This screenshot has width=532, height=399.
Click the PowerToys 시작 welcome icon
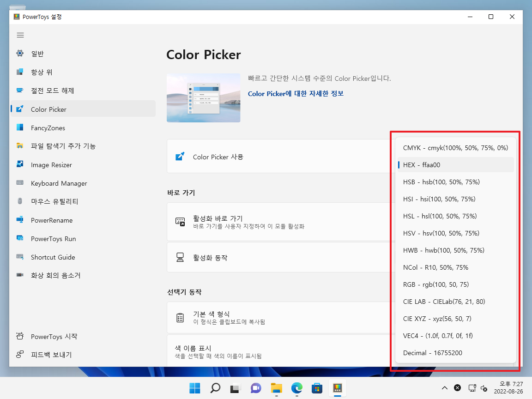pos(20,336)
